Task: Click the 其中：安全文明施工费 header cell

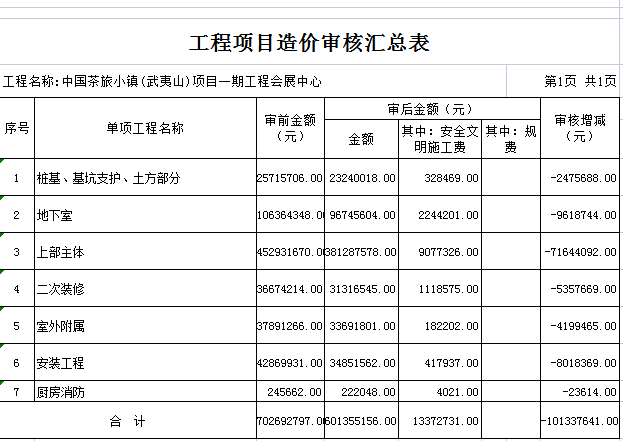Action: click(440, 139)
